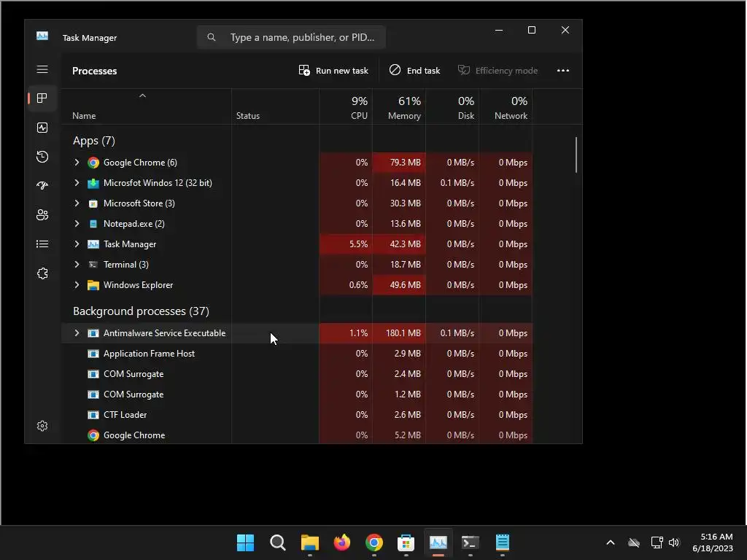Click the Microsoft Store process icon
Viewport: 747px width, 560px height.
(x=93, y=204)
